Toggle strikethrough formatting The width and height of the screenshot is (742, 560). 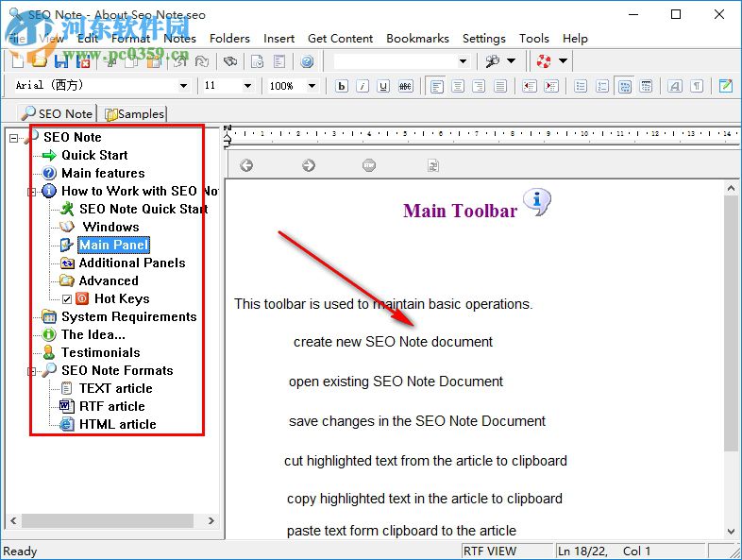click(406, 86)
